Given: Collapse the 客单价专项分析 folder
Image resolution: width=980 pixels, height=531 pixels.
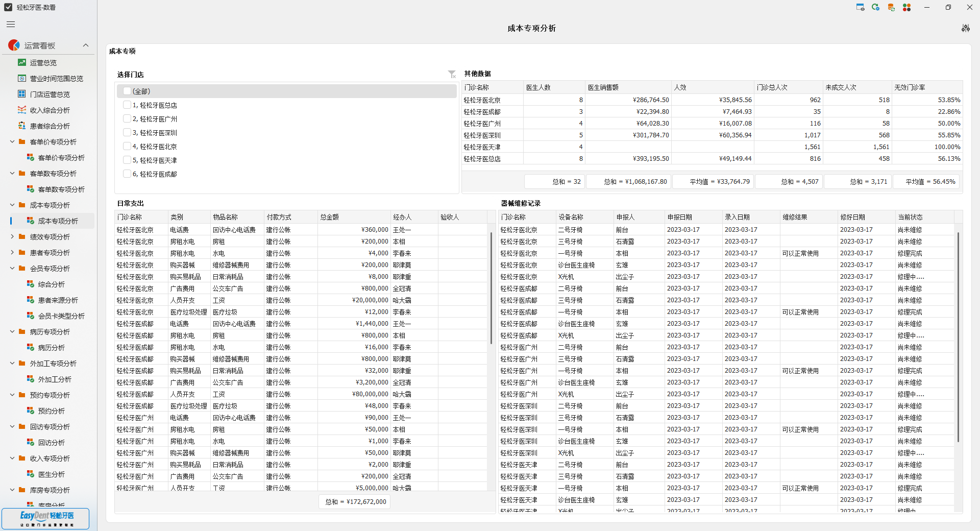Looking at the screenshot, I should click(12, 142).
